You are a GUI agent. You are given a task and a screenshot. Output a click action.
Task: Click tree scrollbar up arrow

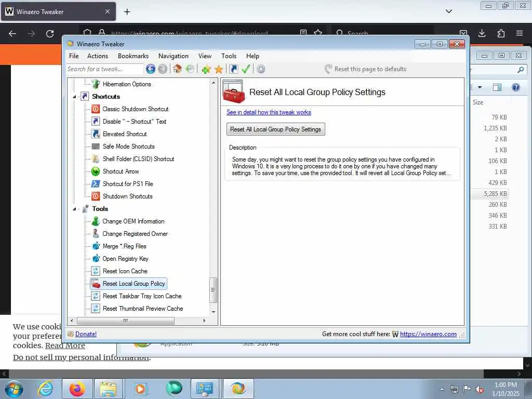coord(214,83)
